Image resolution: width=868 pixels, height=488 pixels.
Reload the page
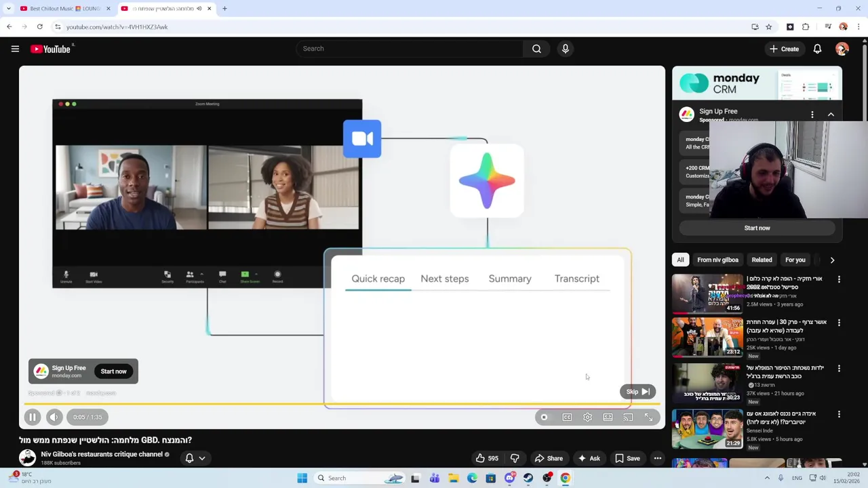39,27
